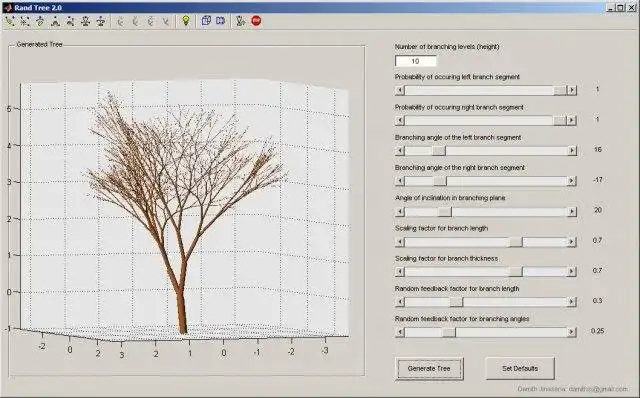Set principal axis to Y
The width and height of the screenshot is (640, 398).
[136, 21]
